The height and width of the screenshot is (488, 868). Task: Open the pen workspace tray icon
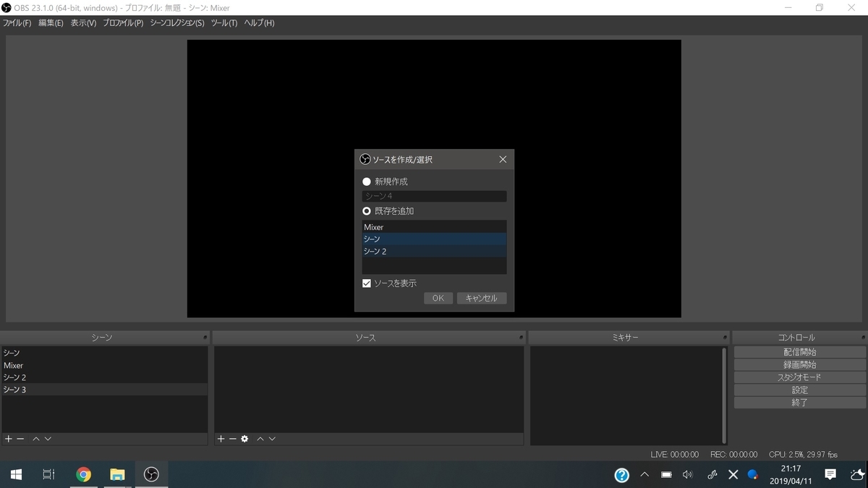[712, 475]
